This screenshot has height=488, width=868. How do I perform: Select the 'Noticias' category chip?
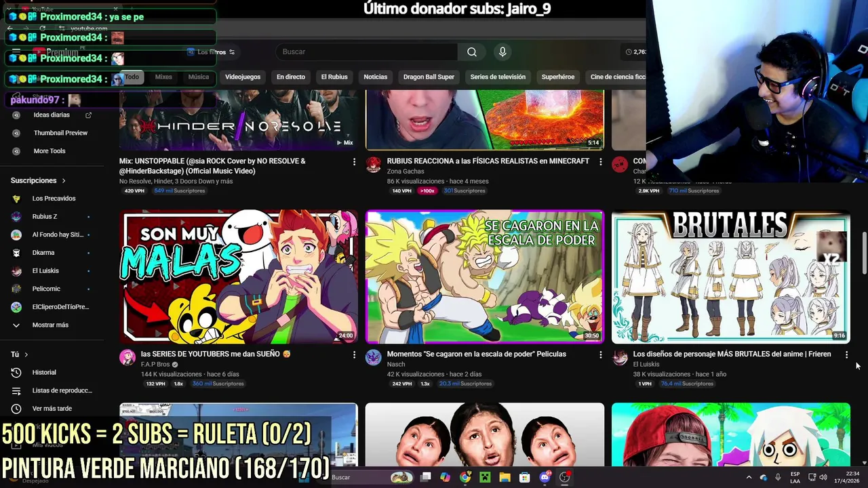[376, 77]
